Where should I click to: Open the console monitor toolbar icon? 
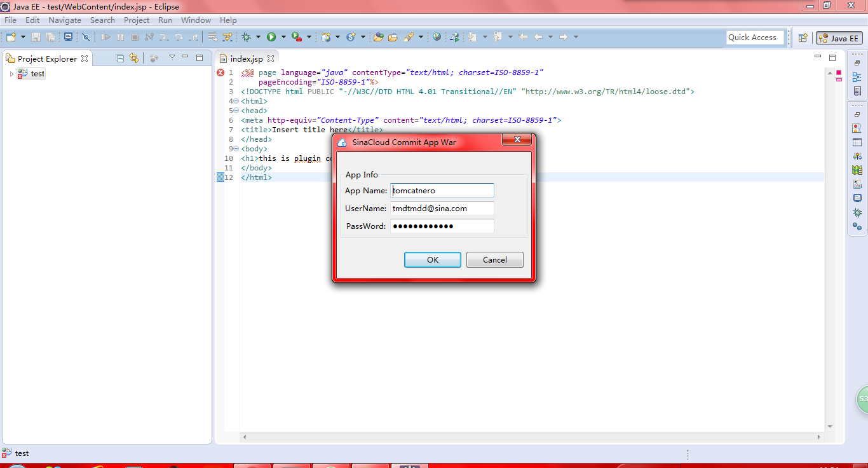pyautogui.click(x=68, y=38)
